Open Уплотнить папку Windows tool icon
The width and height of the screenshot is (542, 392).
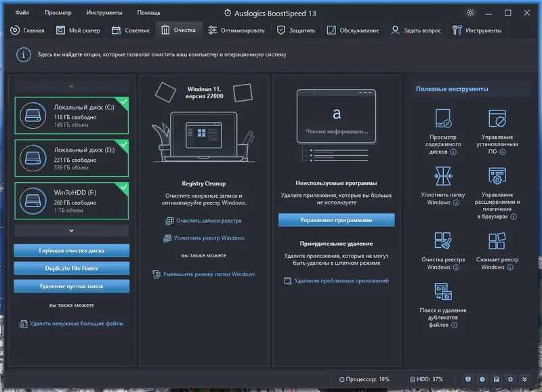click(x=443, y=176)
